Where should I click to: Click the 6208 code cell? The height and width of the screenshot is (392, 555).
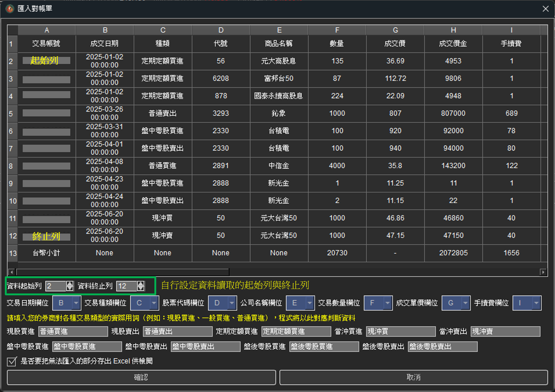221,78
